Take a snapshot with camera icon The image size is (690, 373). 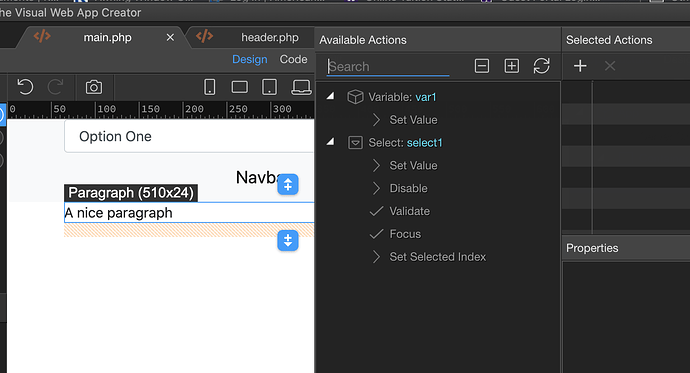click(94, 87)
